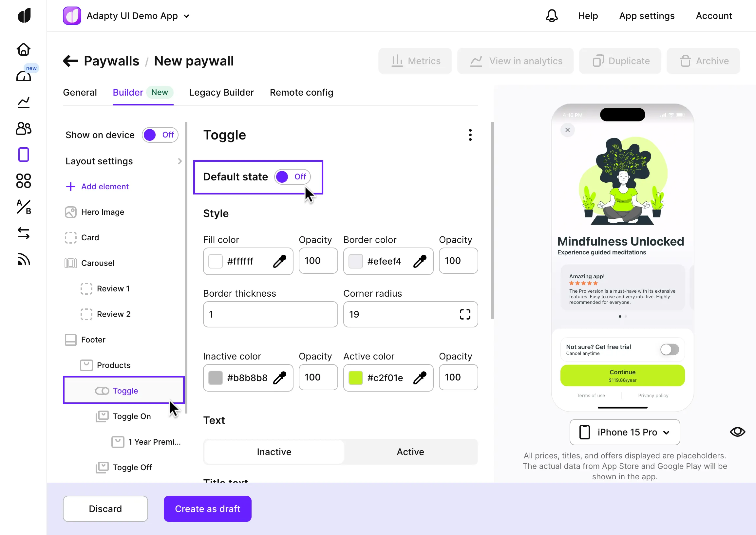This screenshot has height=535, width=756.
Task: Toggle the Show on device switch
Action: (x=160, y=135)
